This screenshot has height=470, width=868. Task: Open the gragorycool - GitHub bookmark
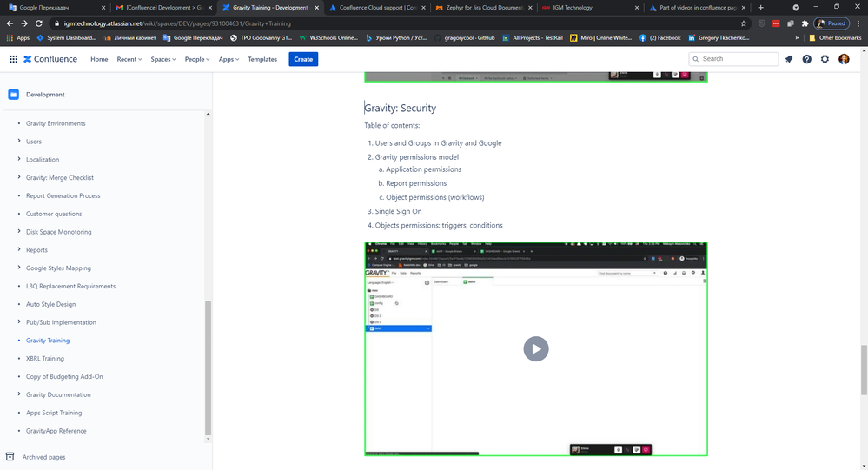[465, 37]
